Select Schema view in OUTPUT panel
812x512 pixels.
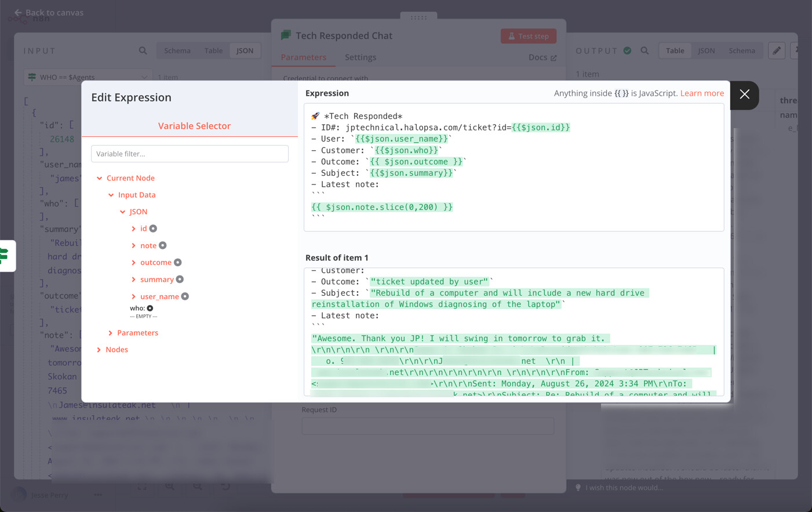tap(742, 50)
